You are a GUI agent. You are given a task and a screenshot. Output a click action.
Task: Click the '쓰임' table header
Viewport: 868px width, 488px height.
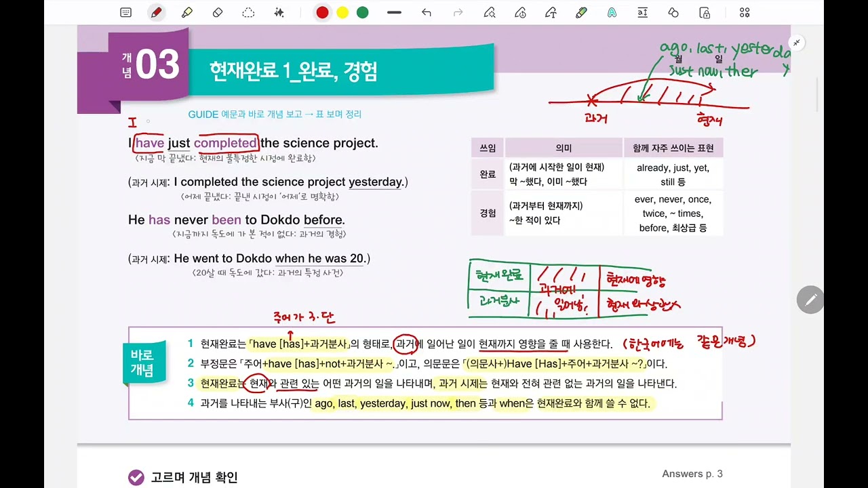[x=488, y=148]
